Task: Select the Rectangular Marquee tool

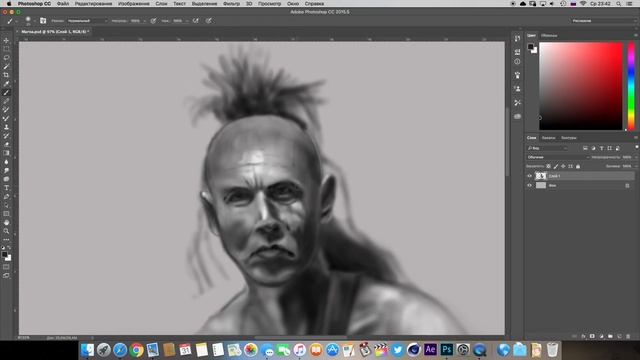Action: point(6,49)
